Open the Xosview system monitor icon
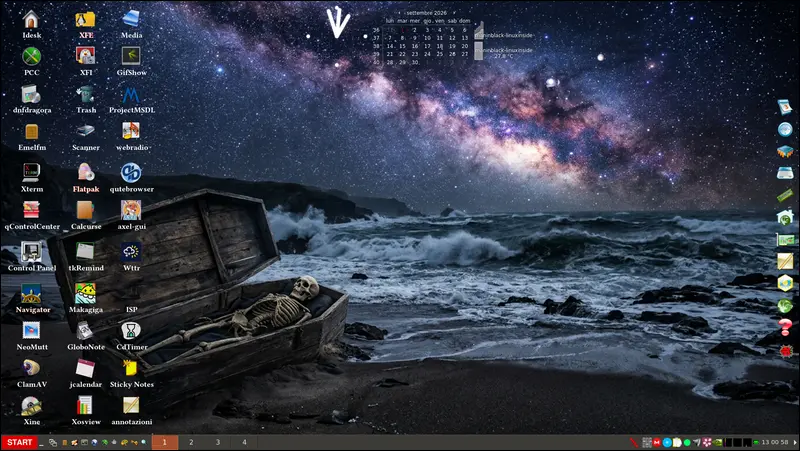Image resolution: width=800 pixels, height=451 pixels. pos(85,406)
